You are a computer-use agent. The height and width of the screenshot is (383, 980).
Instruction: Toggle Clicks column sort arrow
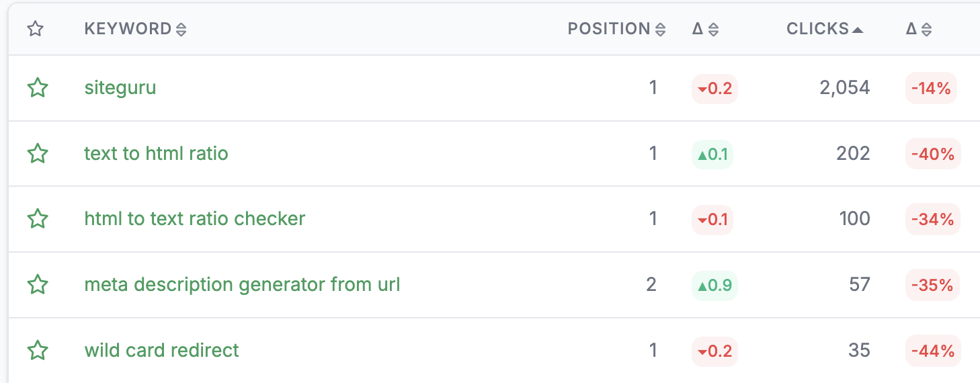click(857, 30)
